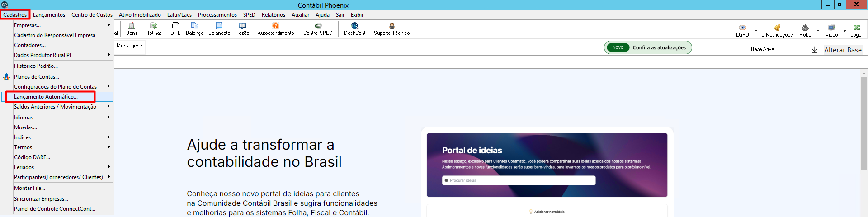
Task: Select Montar Fila menu entry
Action: (57, 188)
